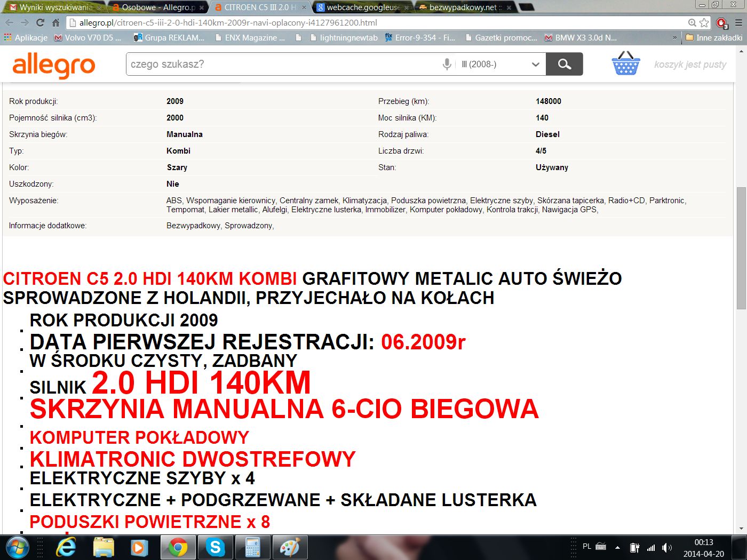
Task: Open the ENX Magazine bookmark
Action: click(x=250, y=38)
